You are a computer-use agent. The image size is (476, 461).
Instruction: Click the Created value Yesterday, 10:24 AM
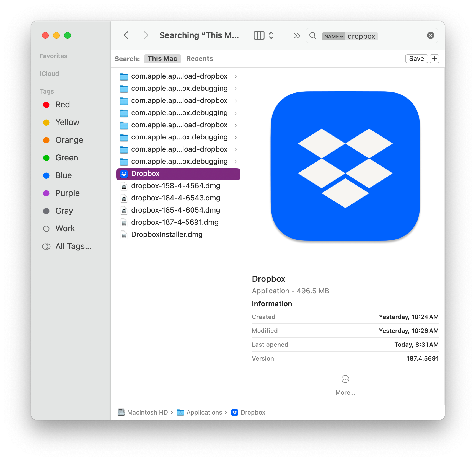tap(409, 317)
